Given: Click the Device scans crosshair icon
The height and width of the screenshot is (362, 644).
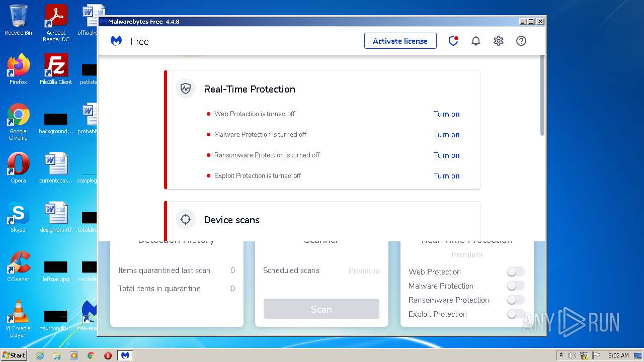Looking at the screenshot, I should (x=186, y=219).
